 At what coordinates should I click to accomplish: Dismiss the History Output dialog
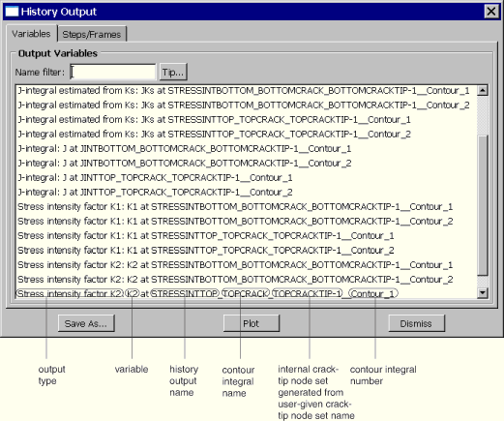tap(416, 323)
